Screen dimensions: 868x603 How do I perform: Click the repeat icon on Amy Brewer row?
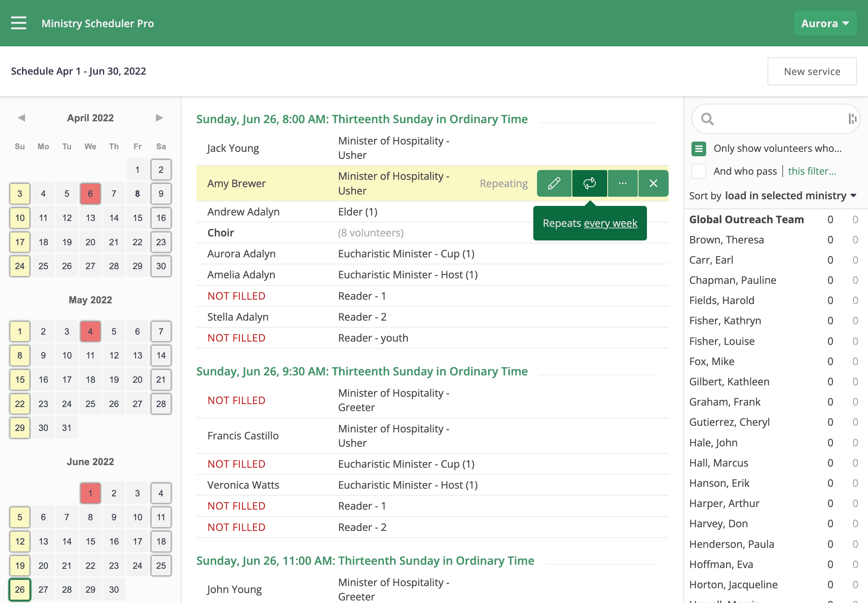(x=590, y=183)
